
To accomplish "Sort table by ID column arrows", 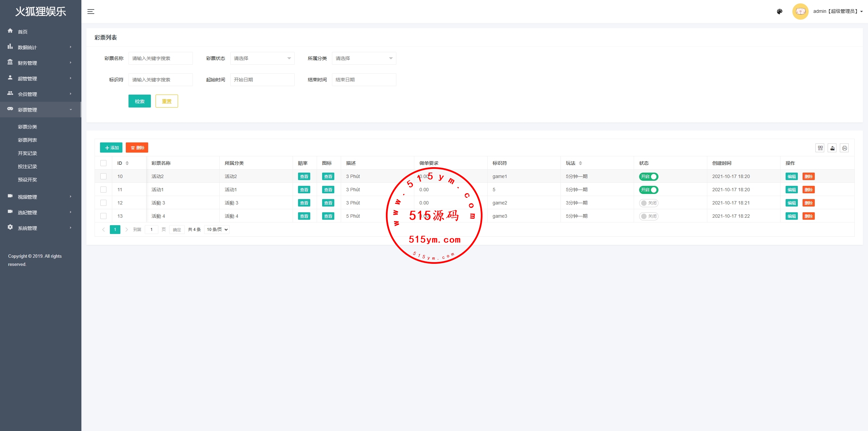I will click(x=127, y=163).
